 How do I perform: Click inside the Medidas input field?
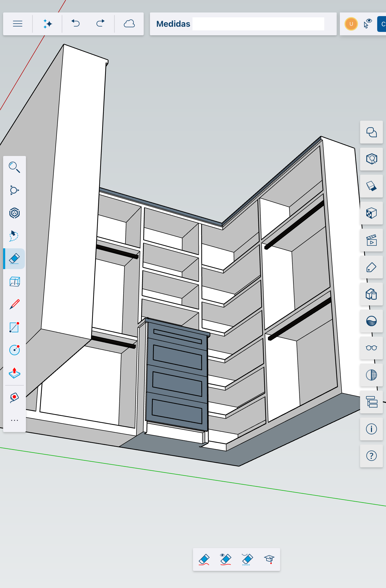[258, 24]
